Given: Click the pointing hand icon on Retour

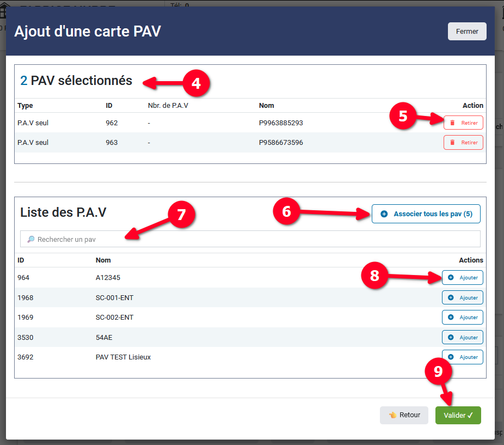Looking at the screenshot, I should (392, 415).
